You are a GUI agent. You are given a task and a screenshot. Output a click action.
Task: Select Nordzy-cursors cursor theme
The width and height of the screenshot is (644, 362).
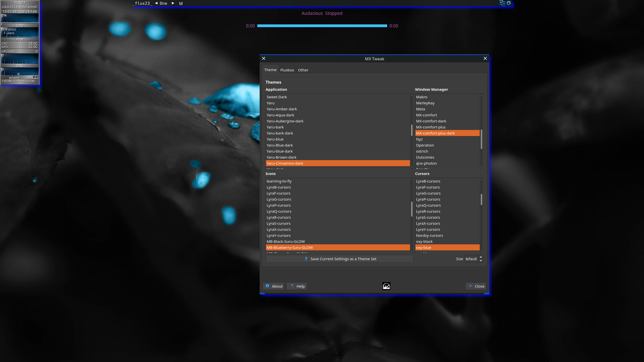447,236
